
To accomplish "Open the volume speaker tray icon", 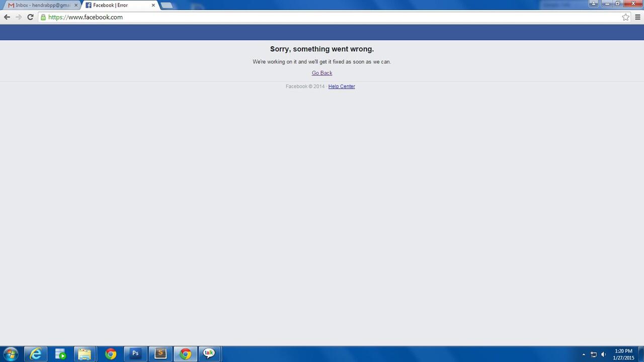I will pos(603,354).
